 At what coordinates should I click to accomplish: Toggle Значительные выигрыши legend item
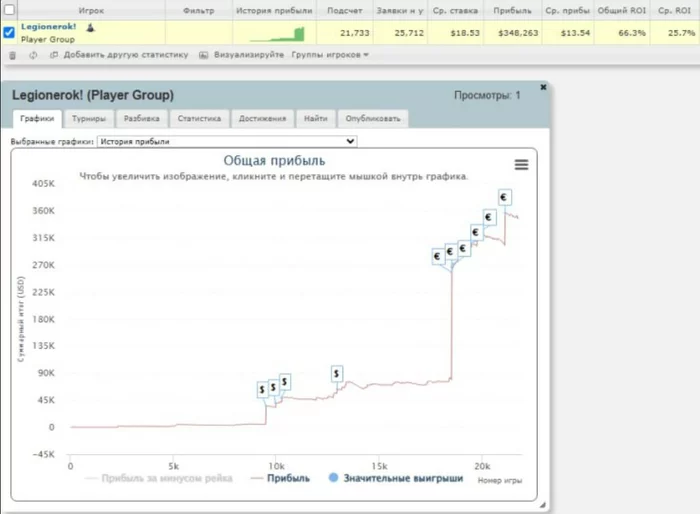pyautogui.click(x=396, y=478)
